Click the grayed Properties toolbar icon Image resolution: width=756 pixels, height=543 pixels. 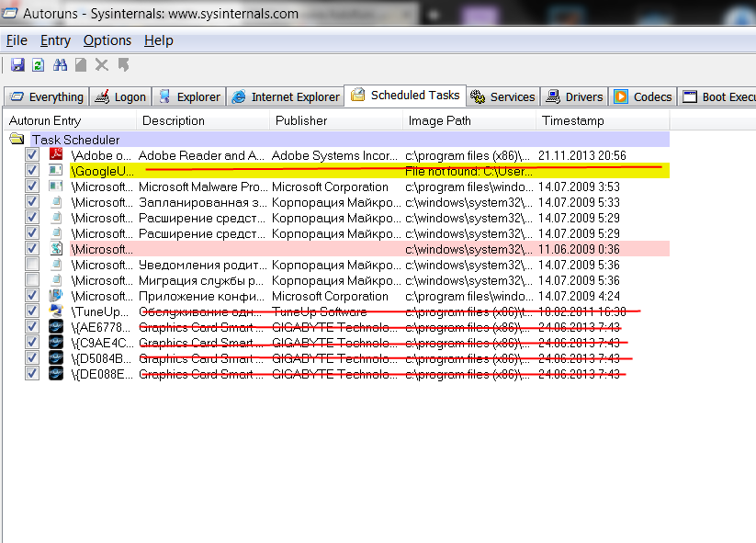tap(81, 64)
